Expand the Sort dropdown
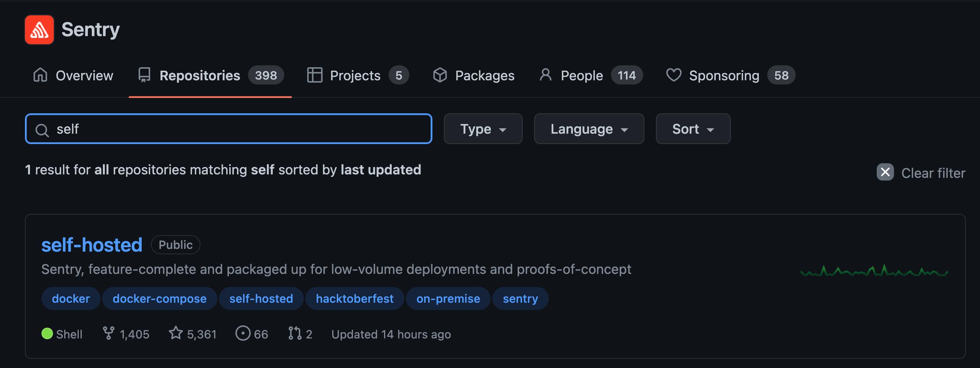Viewport: 980px width, 368px height. (693, 129)
